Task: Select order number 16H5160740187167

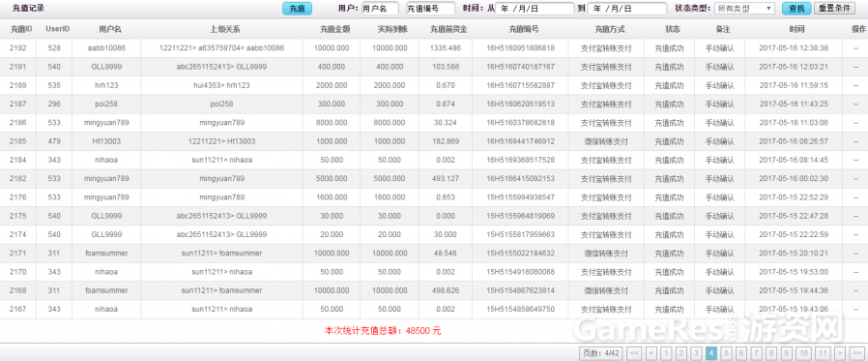Action: (x=520, y=67)
